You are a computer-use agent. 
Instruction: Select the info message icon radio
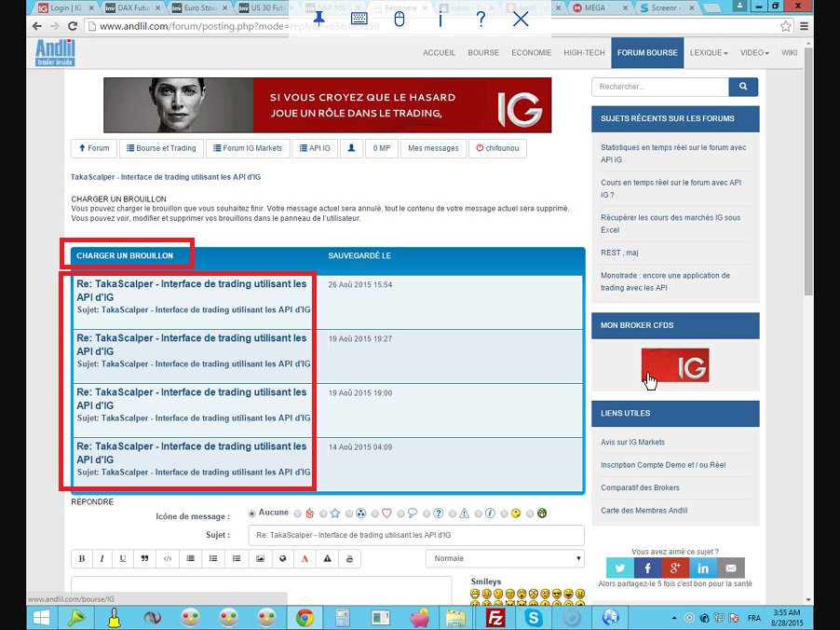coord(479,514)
